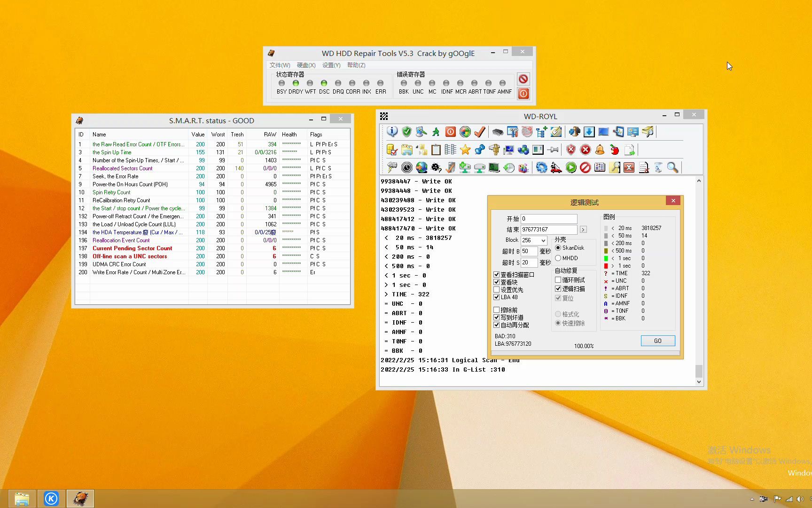Click the WD-ROYL log scrollbar down arrow

pyautogui.click(x=699, y=382)
